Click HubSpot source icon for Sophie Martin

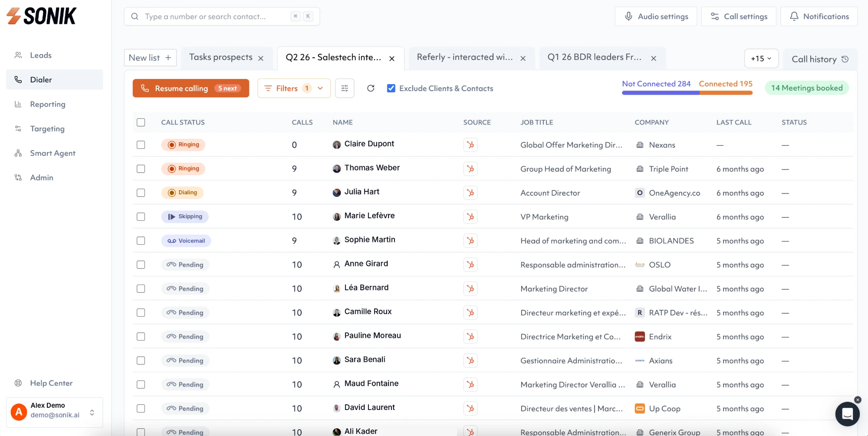tap(470, 241)
